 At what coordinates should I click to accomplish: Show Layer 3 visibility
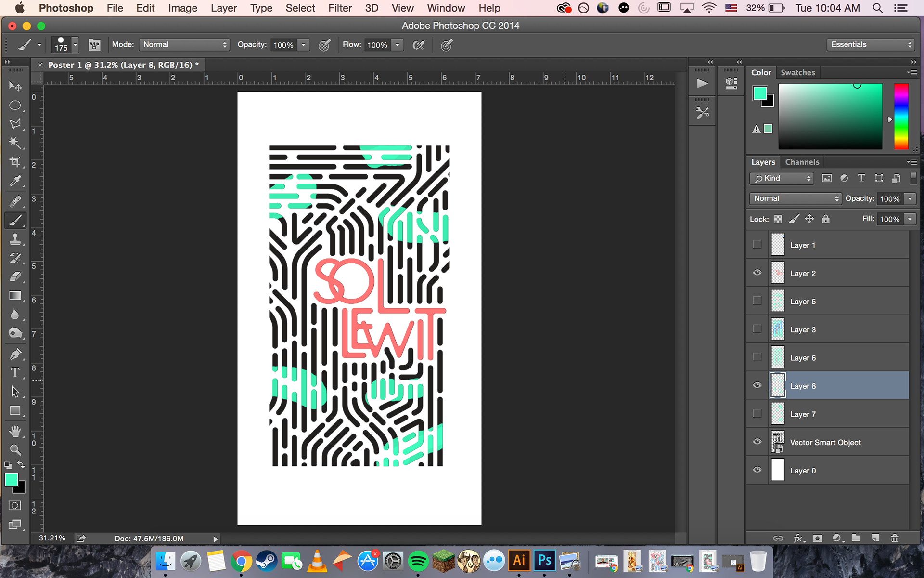tap(757, 328)
